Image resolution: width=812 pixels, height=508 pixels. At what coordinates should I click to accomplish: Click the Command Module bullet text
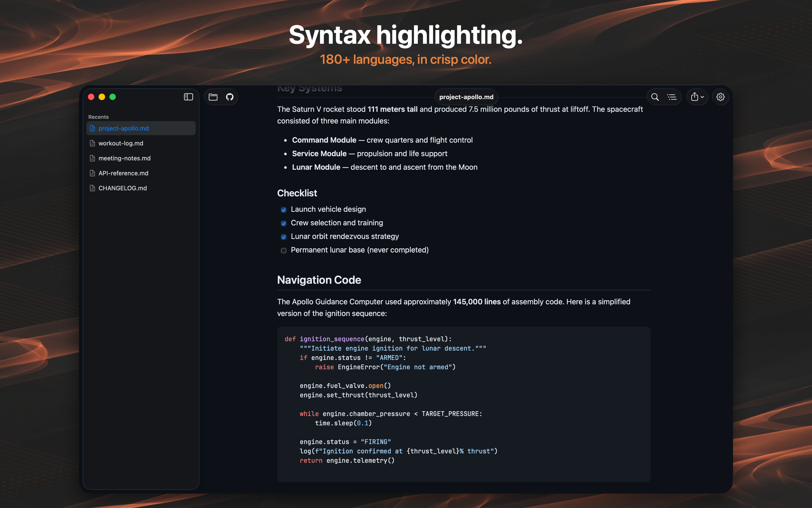pos(382,140)
